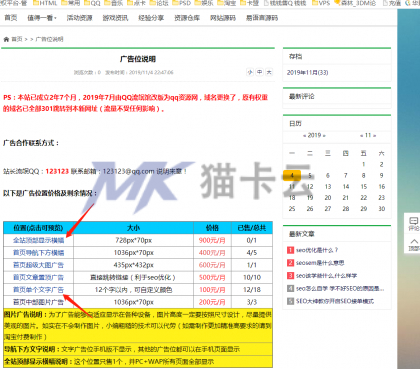The height and width of the screenshot is (369, 420).
Task: Click the breadcrumb home icon
Action: pos(6,39)
